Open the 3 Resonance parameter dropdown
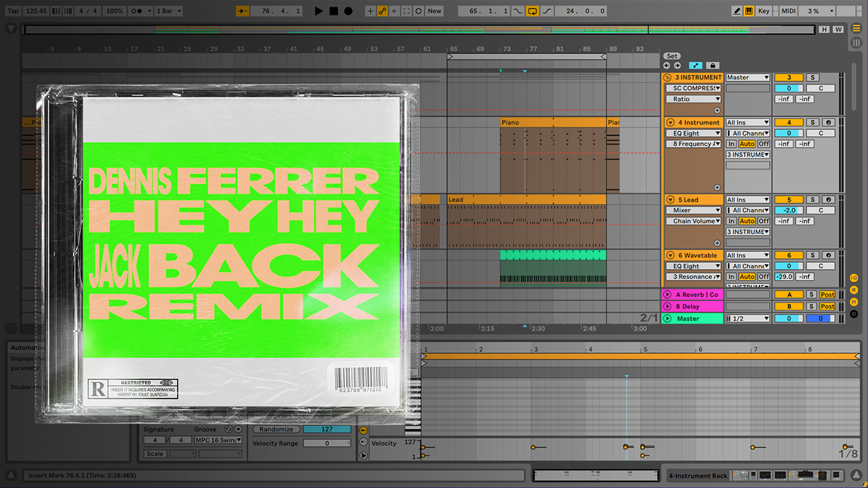Image resolution: width=868 pixels, height=488 pixels. pos(693,277)
